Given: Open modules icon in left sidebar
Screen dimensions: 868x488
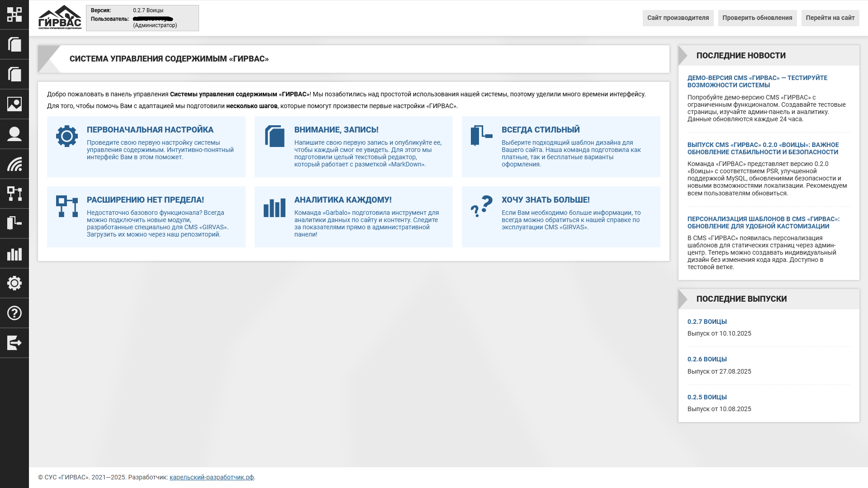Looking at the screenshot, I should (x=14, y=194).
